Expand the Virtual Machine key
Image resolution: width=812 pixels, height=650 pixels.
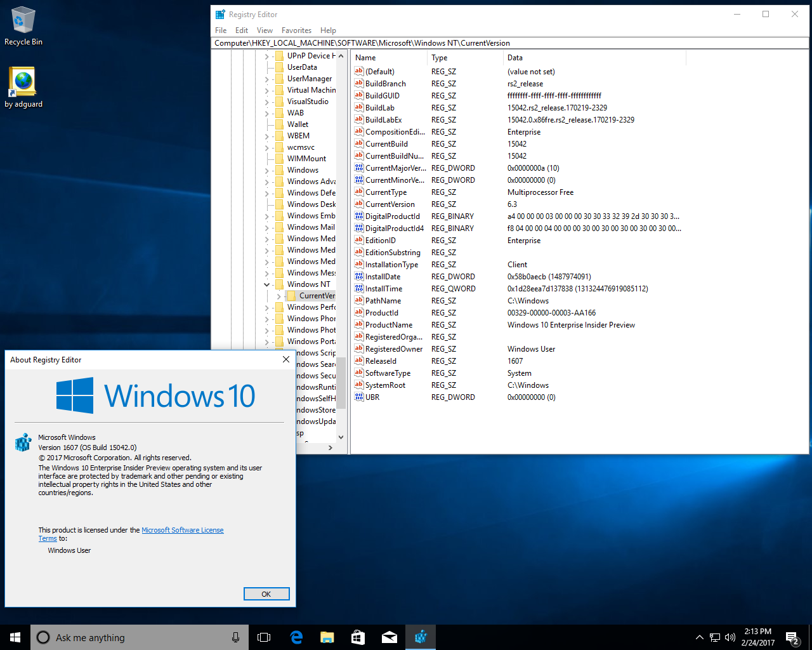(266, 90)
